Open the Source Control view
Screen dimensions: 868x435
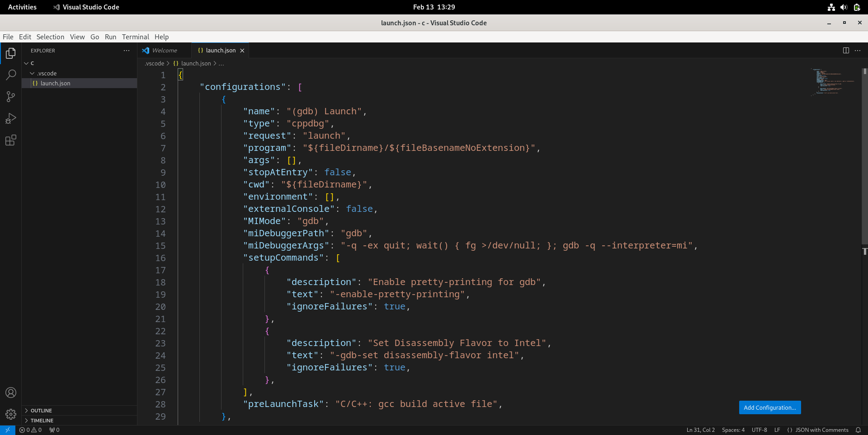[11, 97]
